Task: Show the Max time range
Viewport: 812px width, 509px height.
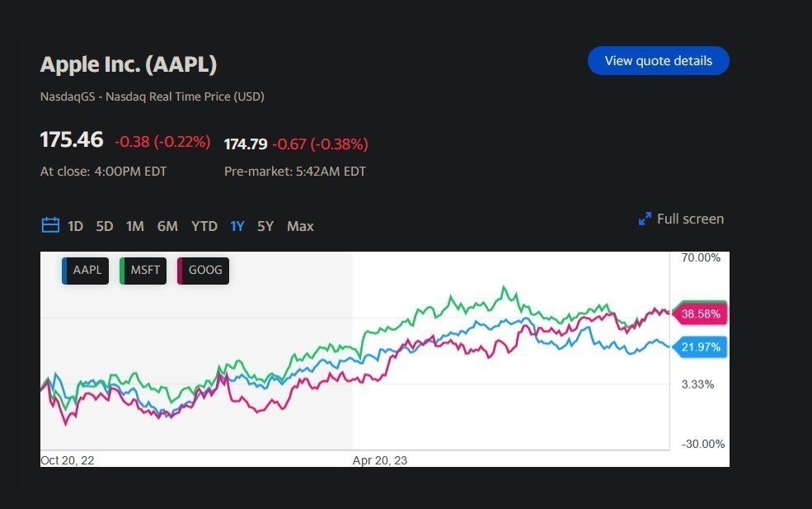Action: click(300, 226)
